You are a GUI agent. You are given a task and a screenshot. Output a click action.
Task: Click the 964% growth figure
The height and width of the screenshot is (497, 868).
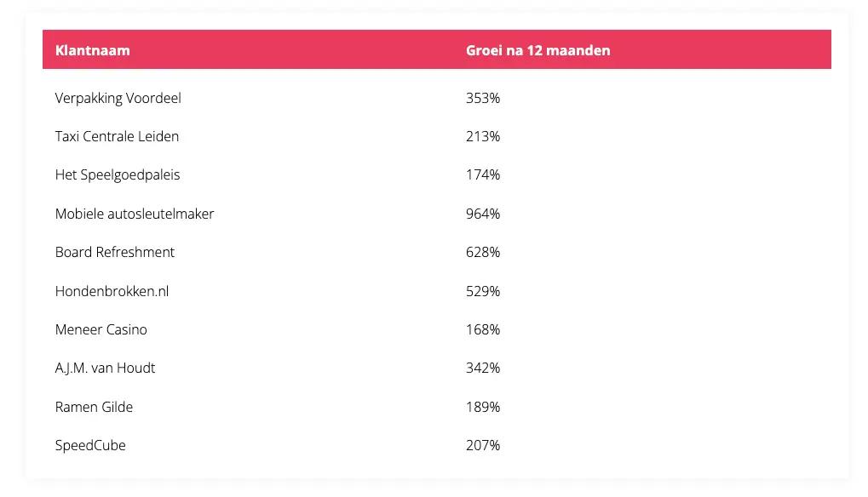(483, 214)
